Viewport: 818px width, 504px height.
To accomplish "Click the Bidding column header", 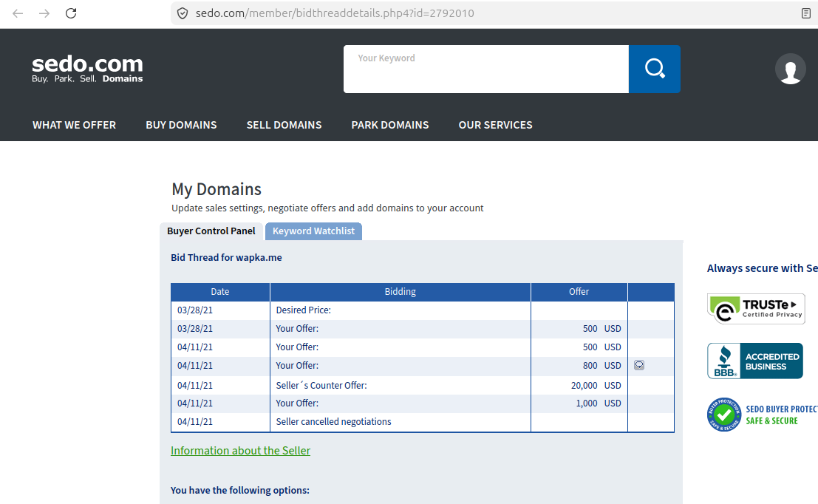I will pyautogui.click(x=400, y=292).
